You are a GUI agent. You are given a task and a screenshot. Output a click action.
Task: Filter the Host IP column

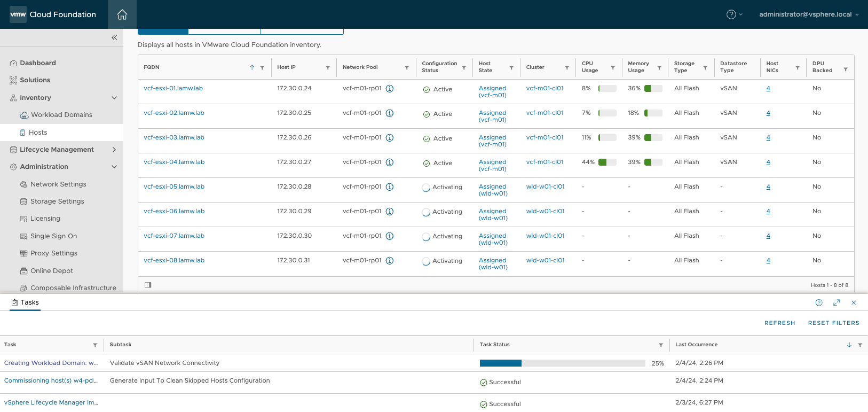coord(328,68)
